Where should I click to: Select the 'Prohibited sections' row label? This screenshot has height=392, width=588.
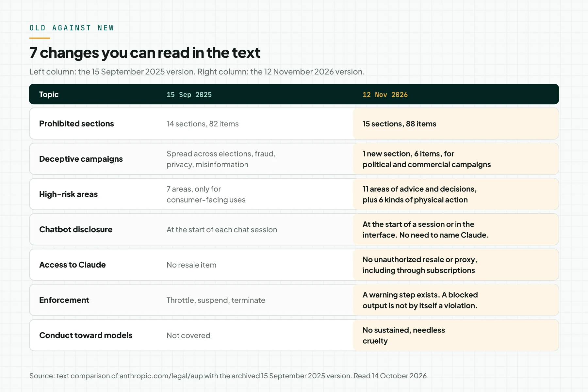click(x=76, y=123)
